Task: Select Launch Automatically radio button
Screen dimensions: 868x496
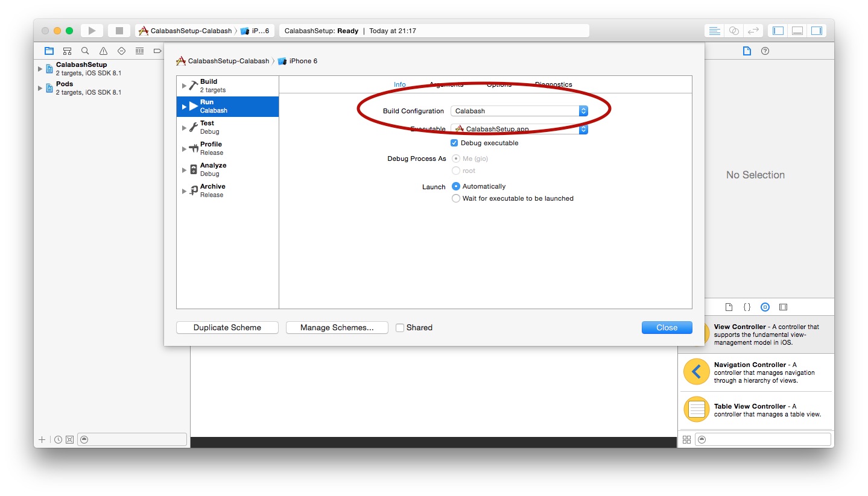Action: [456, 186]
